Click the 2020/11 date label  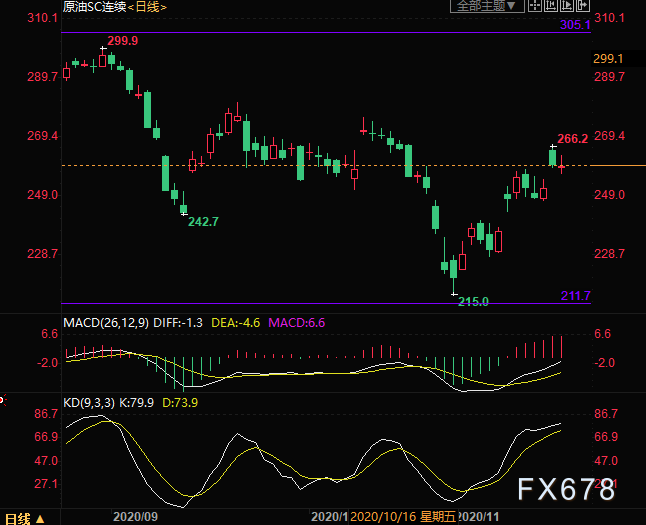[x=479, y=517]
